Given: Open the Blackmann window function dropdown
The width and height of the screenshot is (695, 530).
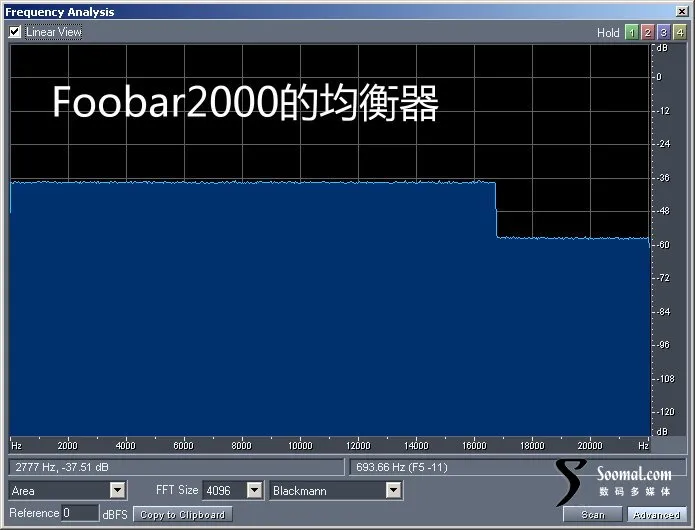Looking at the screenshot, I should point(393,491).
